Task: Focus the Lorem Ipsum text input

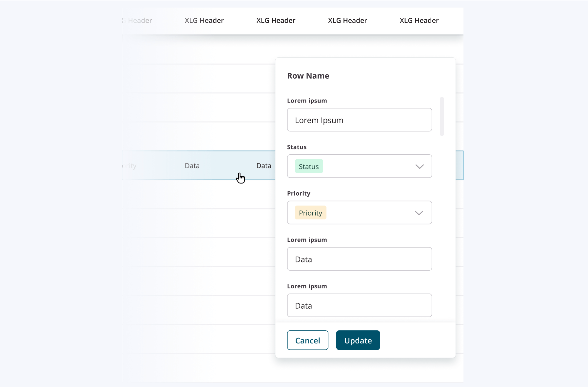Action: point(359,120)
